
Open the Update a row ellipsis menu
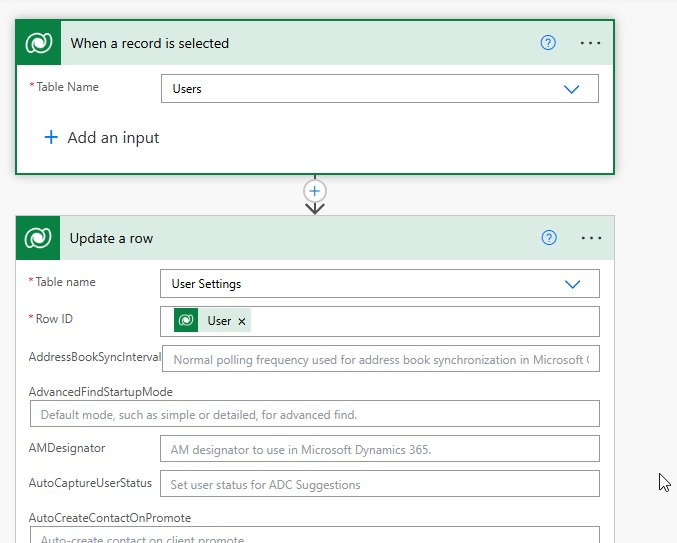(591, 238)
